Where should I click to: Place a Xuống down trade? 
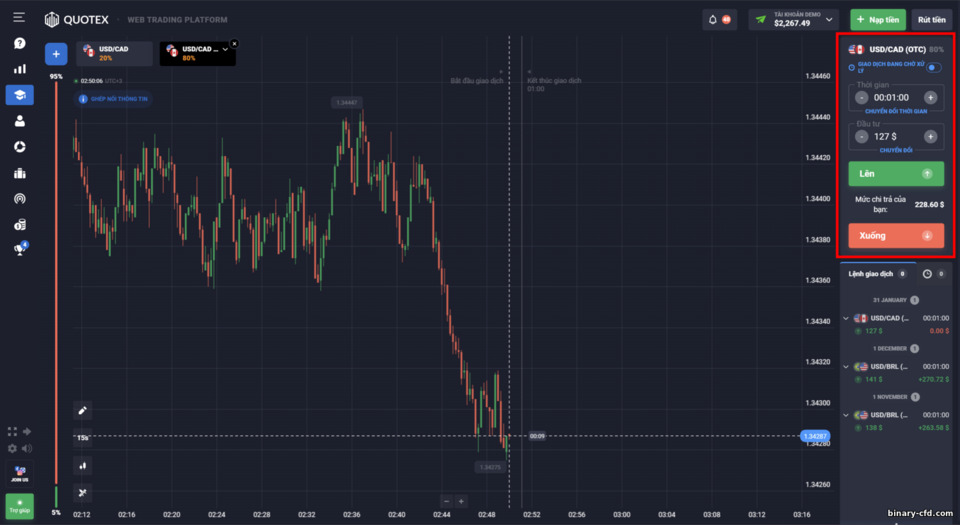click(x=896, y=236)
